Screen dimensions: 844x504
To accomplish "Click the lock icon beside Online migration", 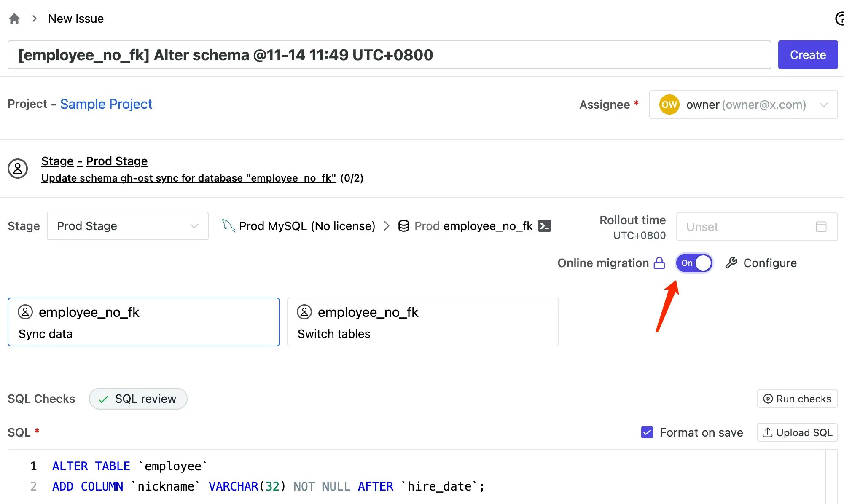I will [659, 263].
